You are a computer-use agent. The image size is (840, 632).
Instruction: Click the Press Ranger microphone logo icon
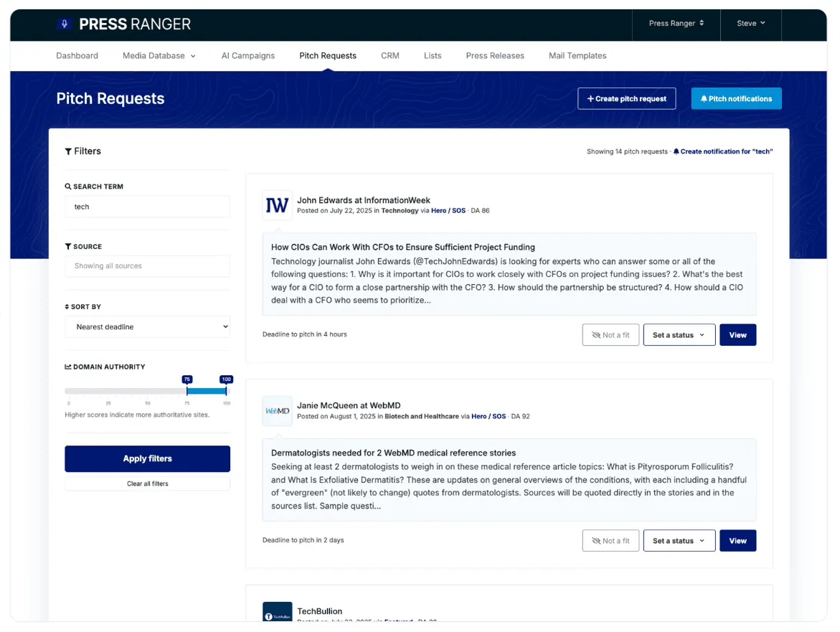(65, 24)
